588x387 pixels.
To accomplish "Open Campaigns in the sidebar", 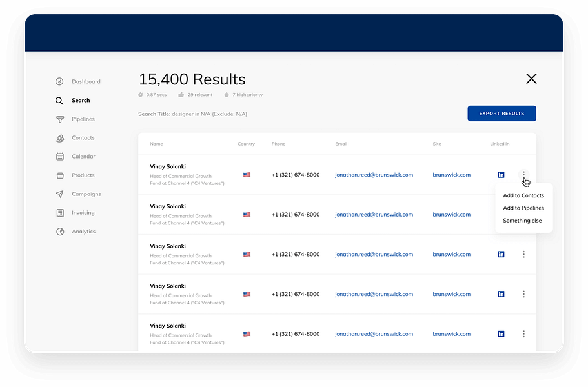I will click(86, 194).
